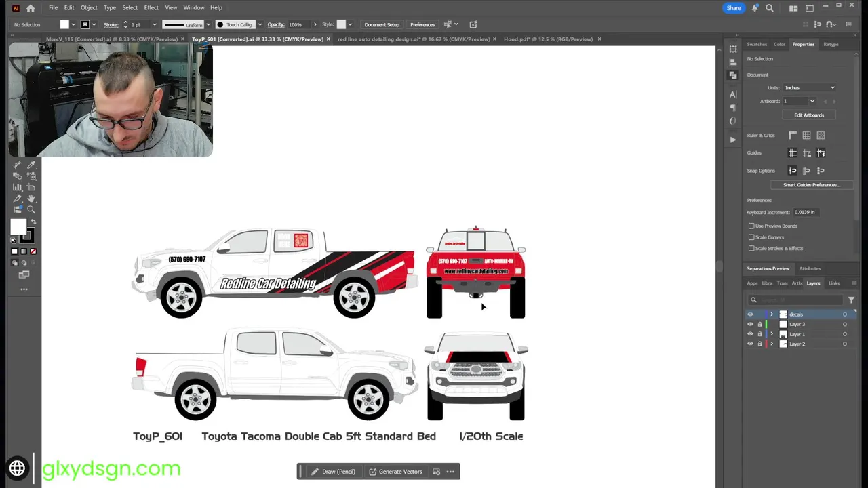
Task: Open the Layers panel menu icon
Action: [854, 283]
